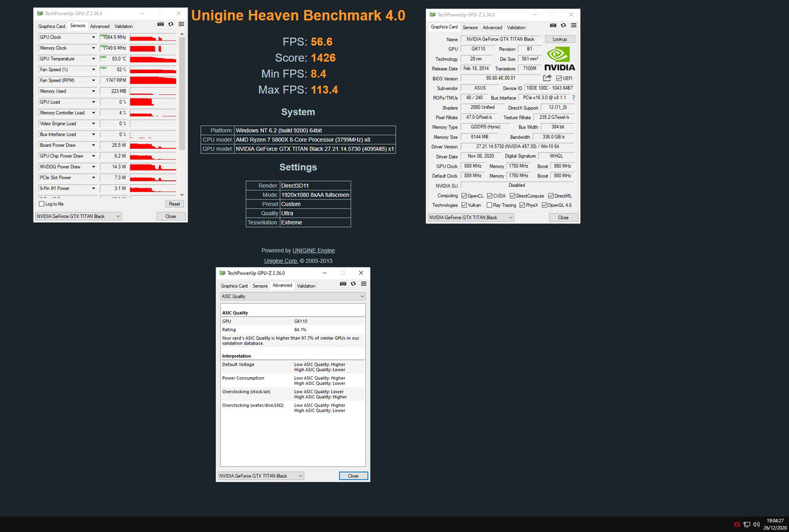Open GPU selector dropdown in ASIC Quality window

(x=261, y=475)
